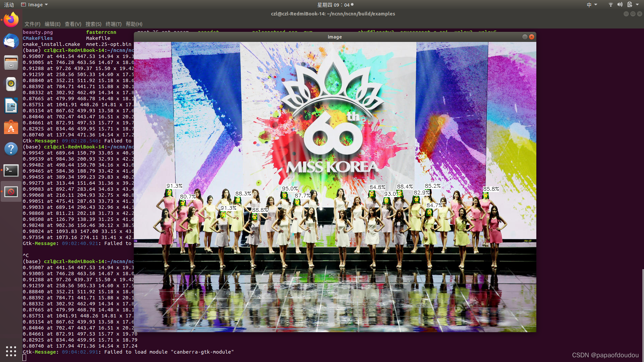The width and height of the screenshot is (644, 362).
Task: Select the running image app in the dock
Action: [x=11, y=192]
